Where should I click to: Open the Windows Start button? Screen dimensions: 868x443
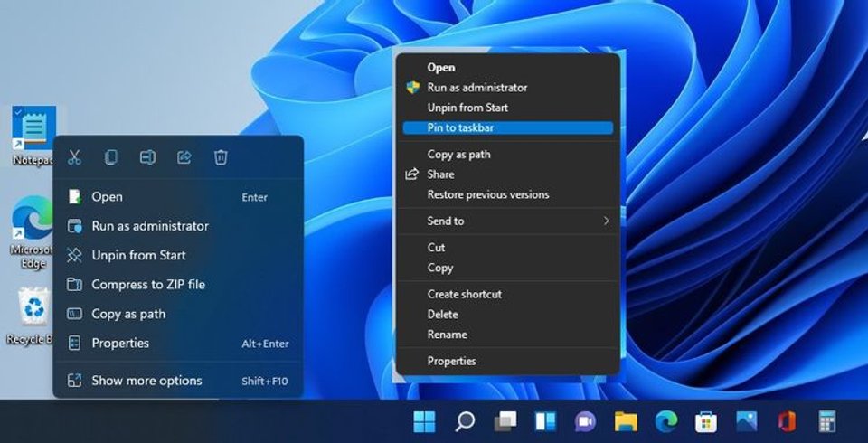(425, 422)
